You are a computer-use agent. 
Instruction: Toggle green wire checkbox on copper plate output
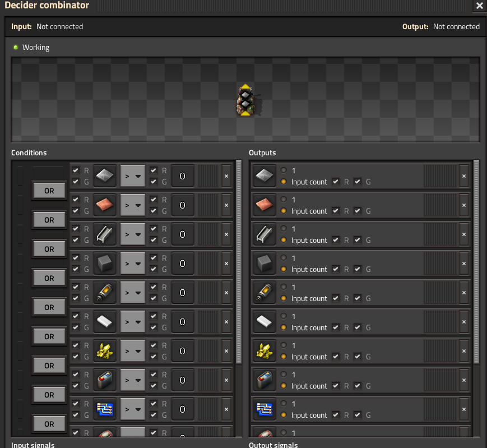coord(358,211)
